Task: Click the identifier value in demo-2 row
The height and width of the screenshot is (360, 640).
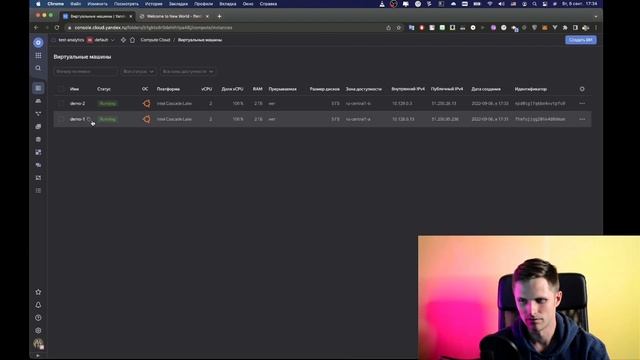Action: point(540,103)
